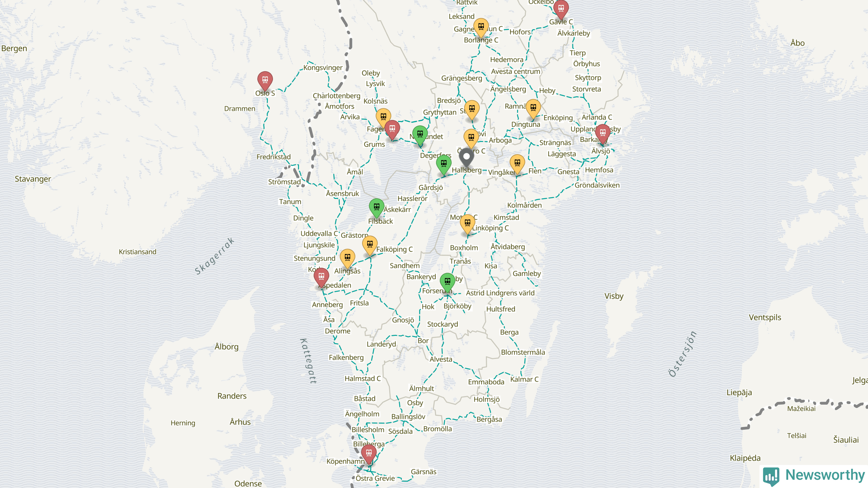Screen dimensions: 868x488
Task: Click the Visby city label
Action: tap(614, 296)
